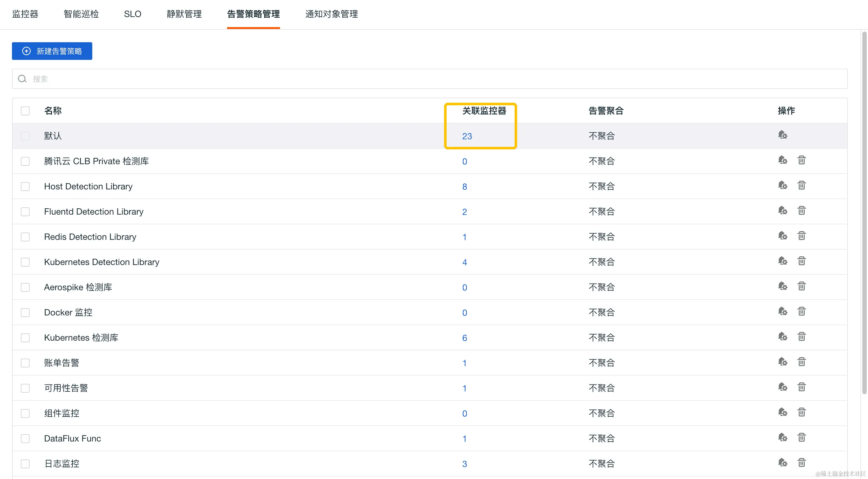Click bell-gear icon for 日志监控 row
Viewport: 868px width, 479px height.
coord(782,463)
